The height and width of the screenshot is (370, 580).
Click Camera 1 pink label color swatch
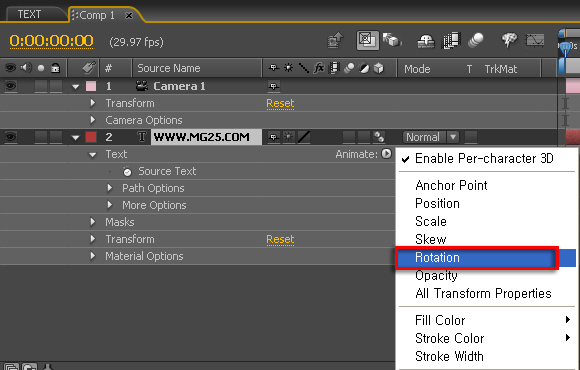pyautogui.click(x=91, y=86)
